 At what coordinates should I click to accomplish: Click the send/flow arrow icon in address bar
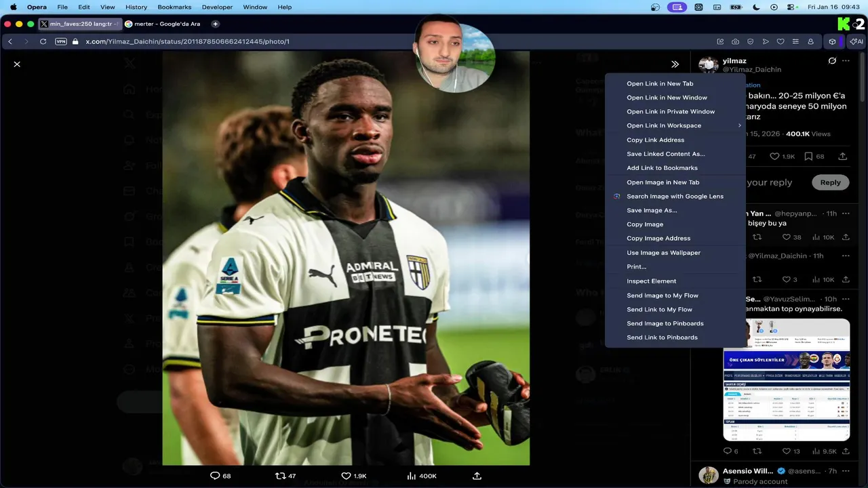point(766,41)
